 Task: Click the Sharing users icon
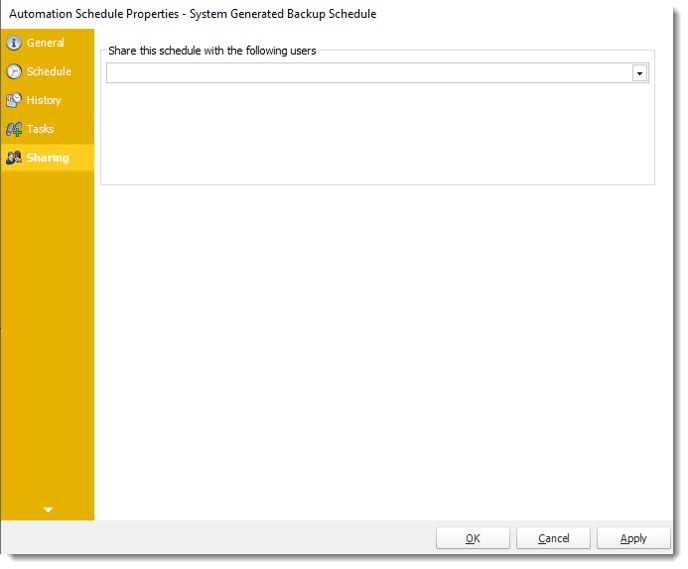(14, 157)
